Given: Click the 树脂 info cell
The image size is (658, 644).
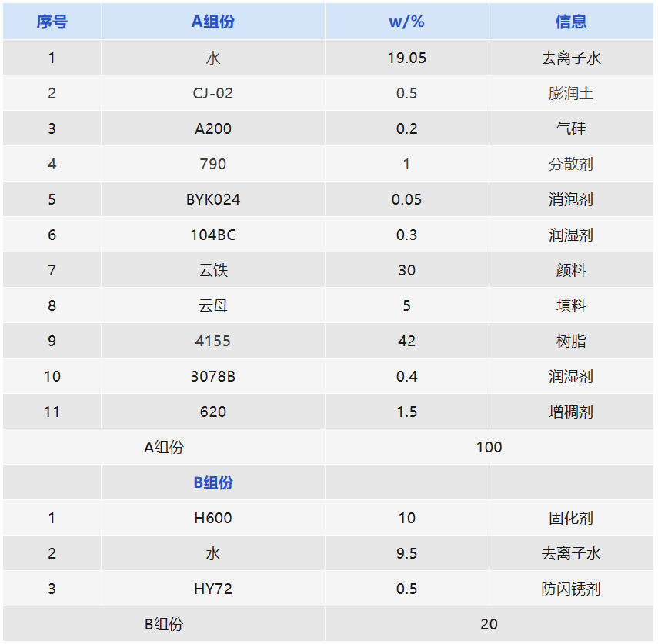Looking at the screenshot, I should coord(571,341).
